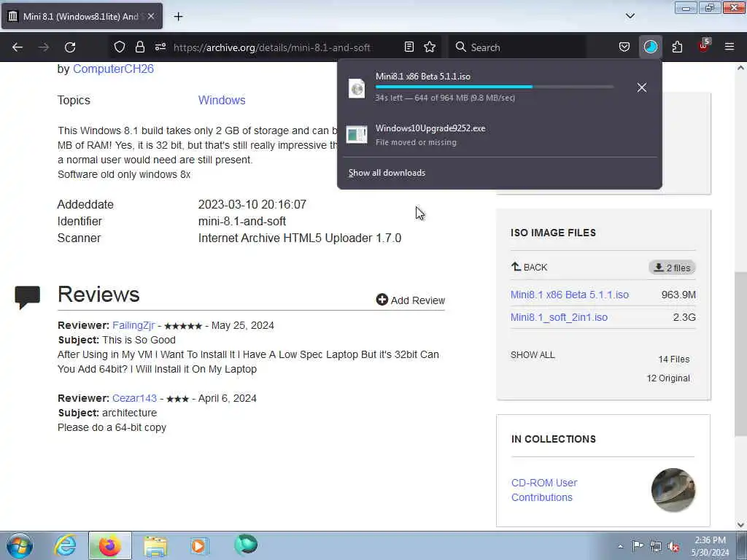This screenshot has height=560, width=747.
Task: Click Show all downloads
Action: pos(387,173)
